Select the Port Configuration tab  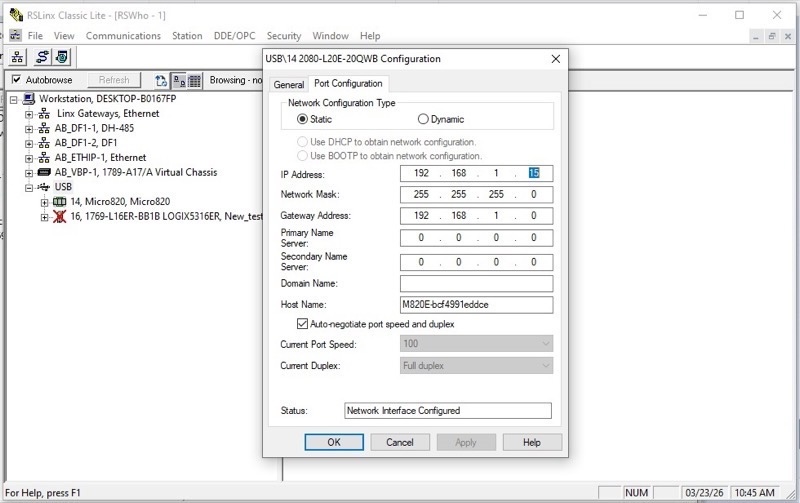point(348,84)
